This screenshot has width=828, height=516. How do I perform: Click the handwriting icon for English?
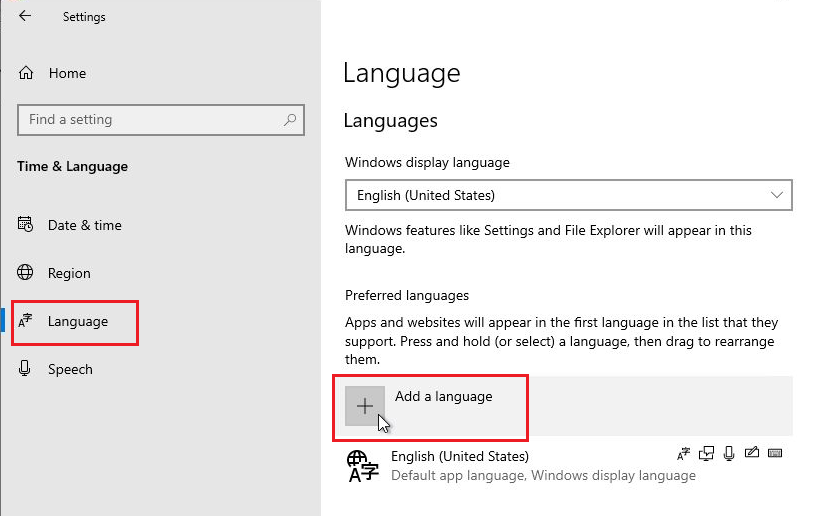[x=752, y=453]
